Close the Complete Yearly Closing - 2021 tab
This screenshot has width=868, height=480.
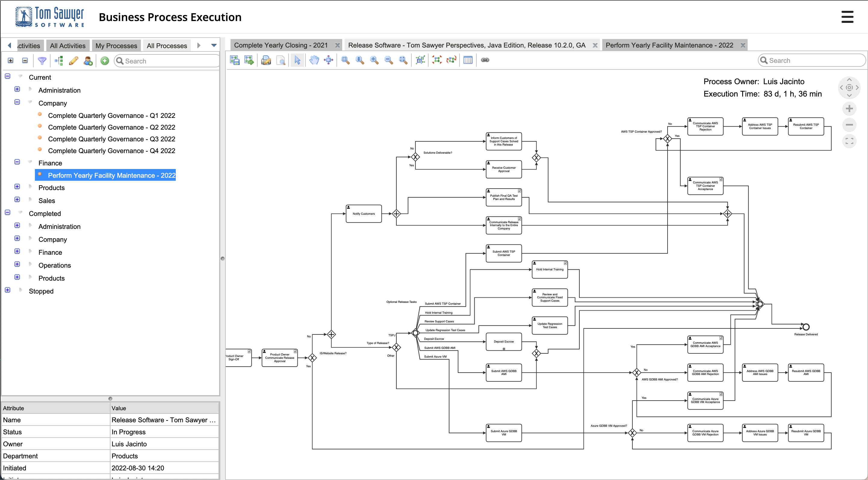click(x=337, y=45)
